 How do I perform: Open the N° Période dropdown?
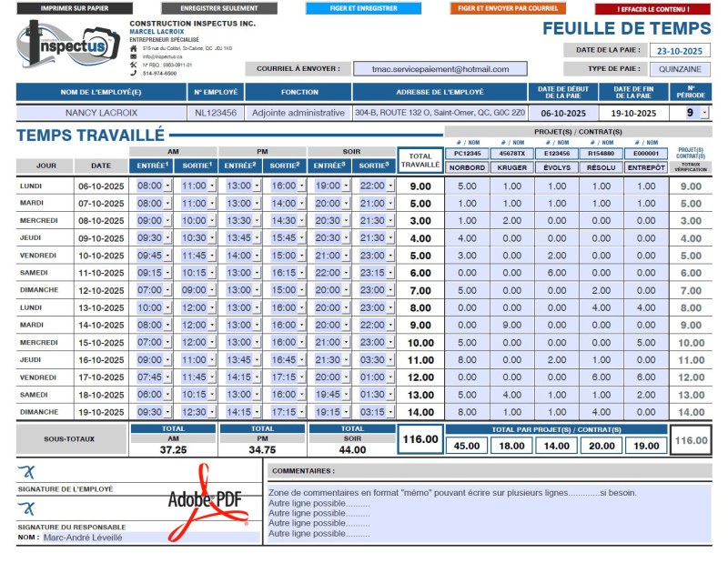pyautogui.click(x=703, y=113)
